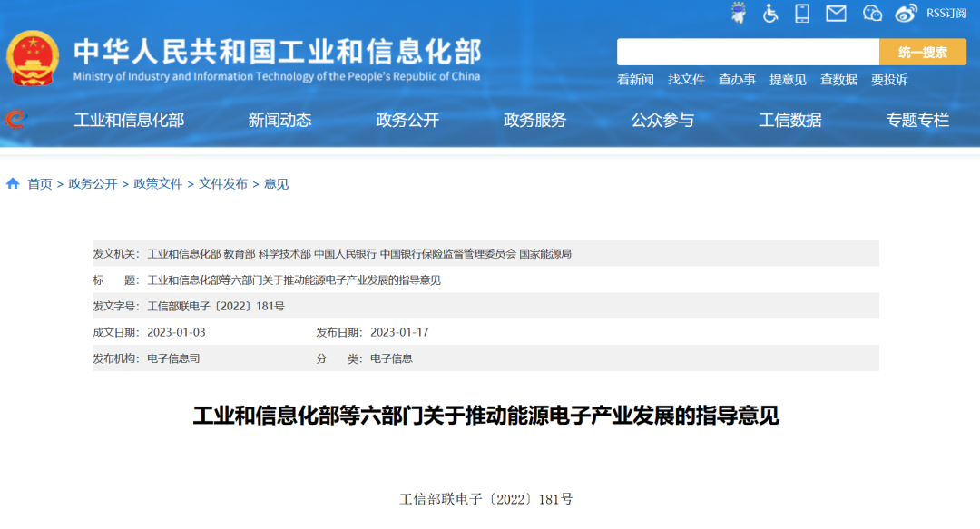Click 成文日期 value 2023-01-03
This screenshot has width=980, height=529.
[176, 333]
